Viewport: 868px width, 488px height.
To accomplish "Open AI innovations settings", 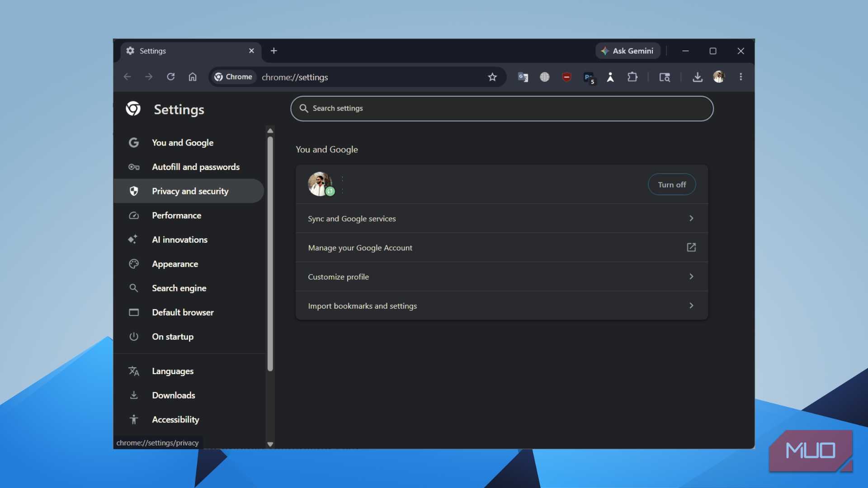I will pyautogui.click(x=189, y=240).
